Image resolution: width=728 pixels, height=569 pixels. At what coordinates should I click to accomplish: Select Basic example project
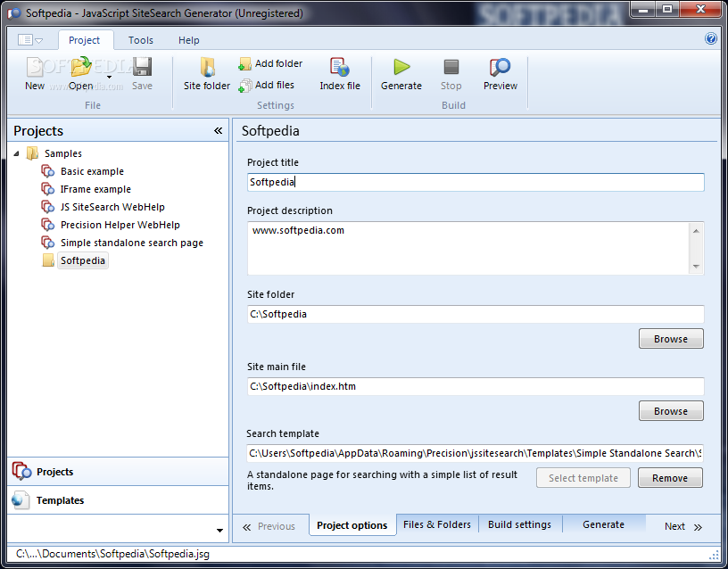pos(92,172)
